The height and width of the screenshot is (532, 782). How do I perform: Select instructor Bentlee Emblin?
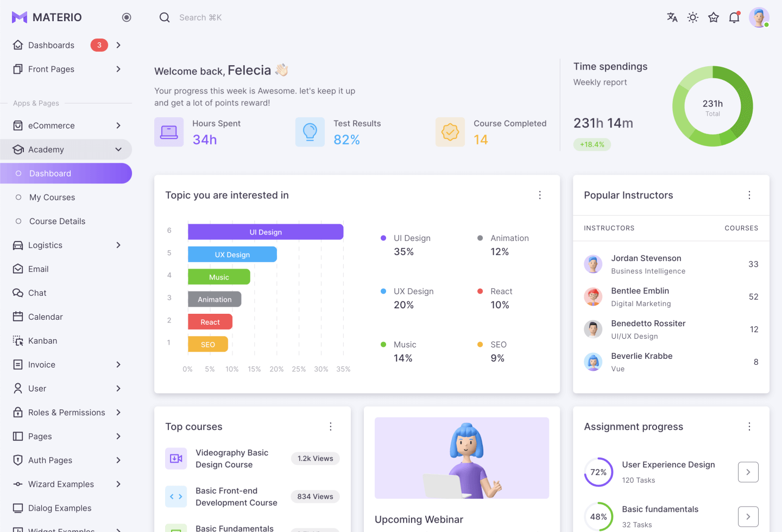tap(671, 297)
